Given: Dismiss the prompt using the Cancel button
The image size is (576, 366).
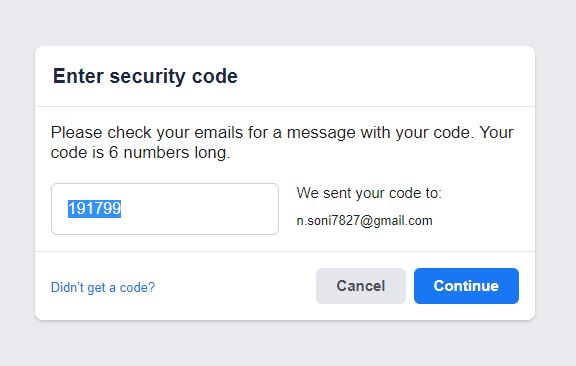Looking at the screenshot, I should (x=361, y=286).
